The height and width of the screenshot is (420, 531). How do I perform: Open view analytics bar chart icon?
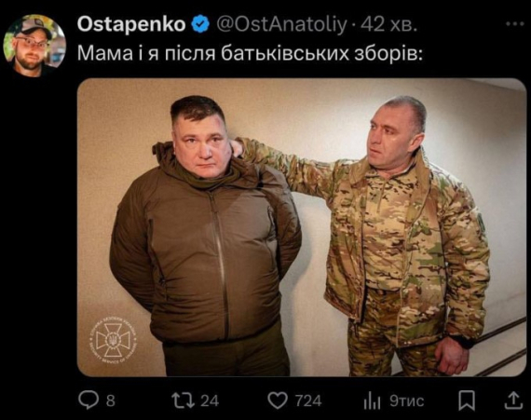(373, 401)
